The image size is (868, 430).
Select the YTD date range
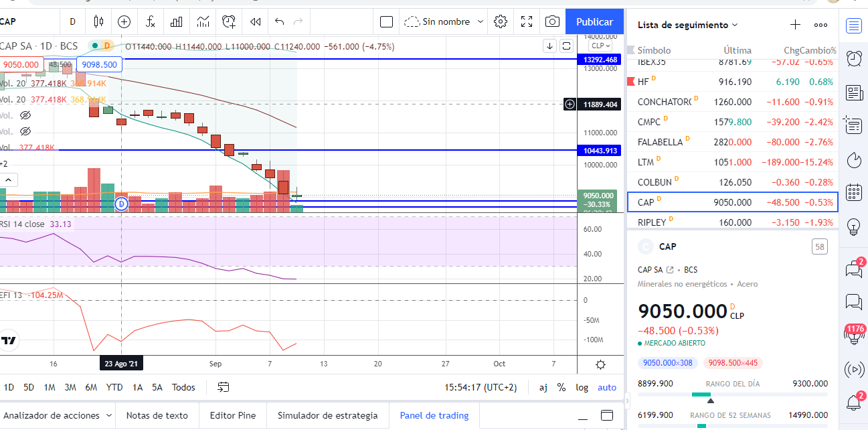click(114, 387)
